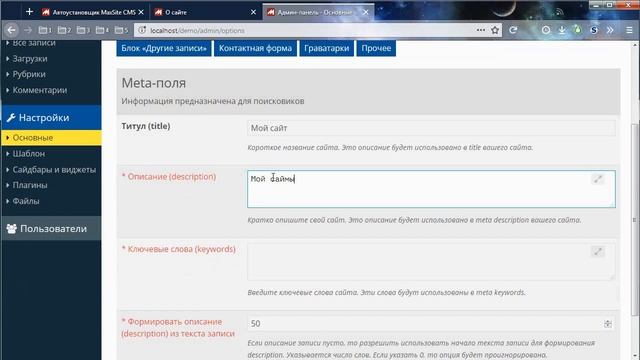Open 'Шаблон' settings item

[29, 153]
